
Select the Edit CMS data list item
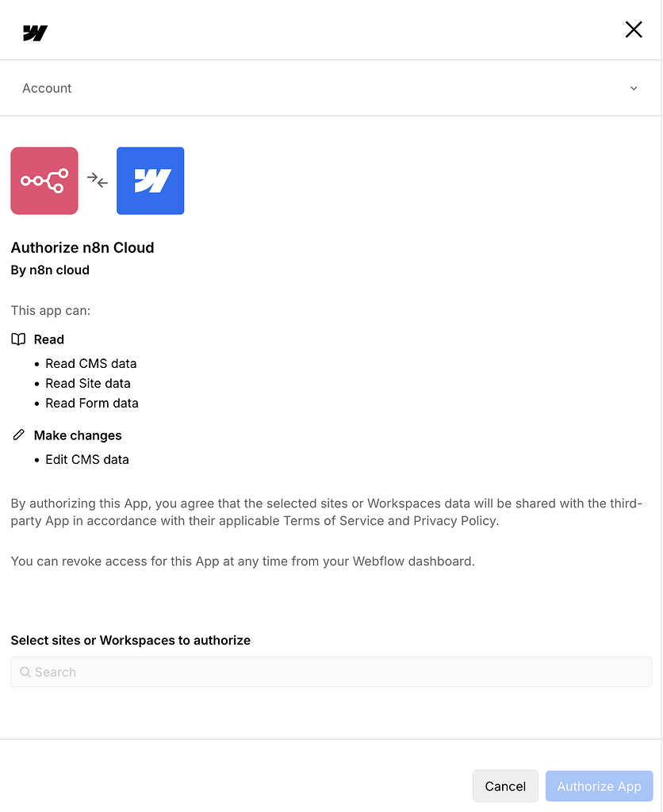(86, 459)
